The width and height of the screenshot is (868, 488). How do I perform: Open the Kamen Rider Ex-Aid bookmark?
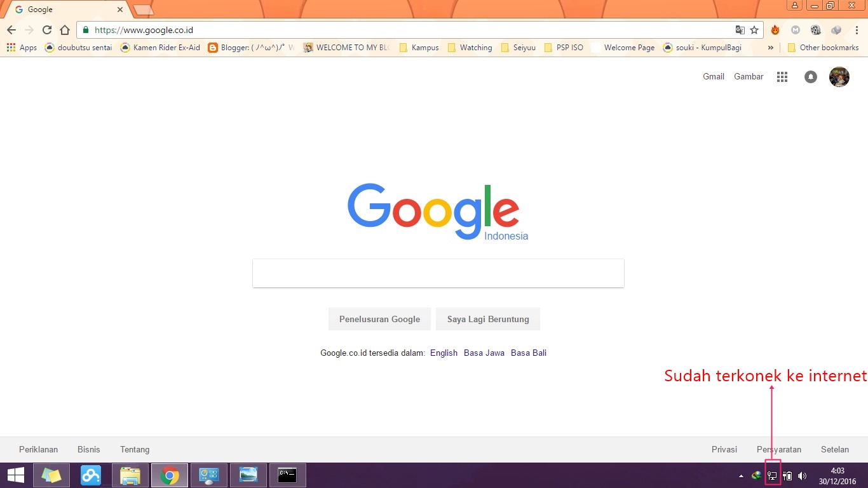[x=160, y=48]
